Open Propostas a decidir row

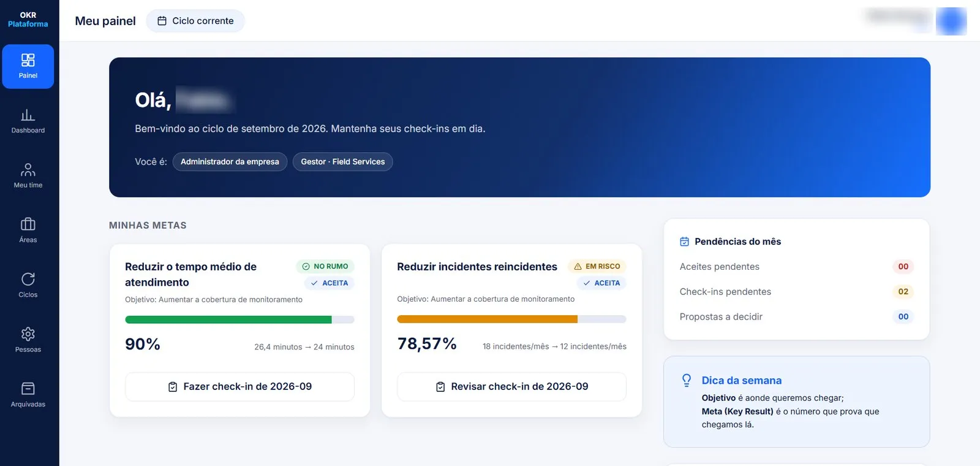(x=796, y=317)
